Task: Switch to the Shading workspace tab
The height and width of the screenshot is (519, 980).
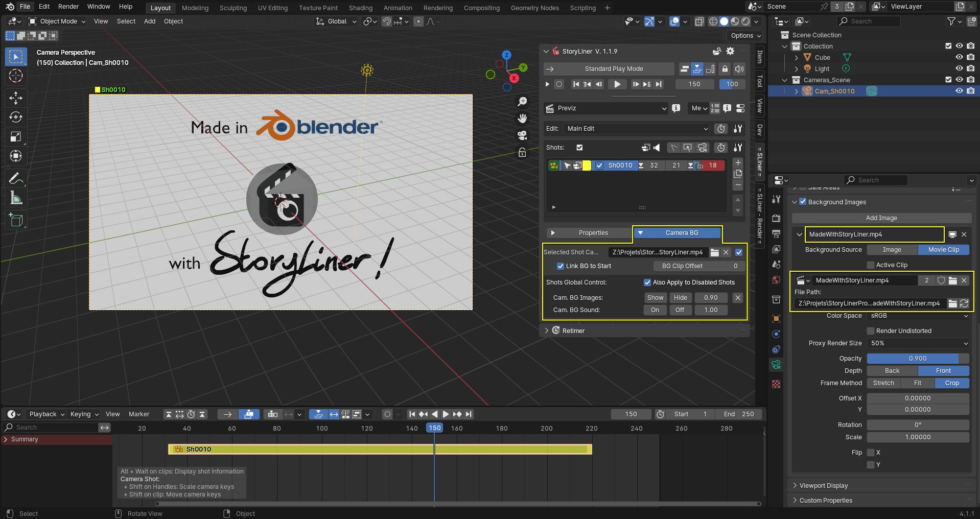Action: (x=360, y=8)
